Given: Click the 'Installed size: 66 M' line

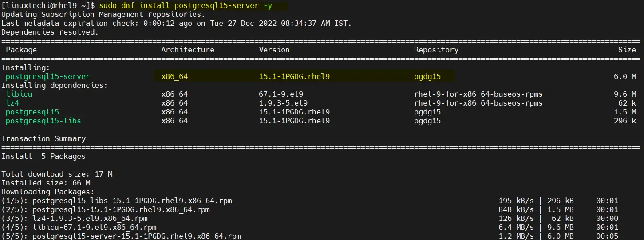Looking at the screenshot, I should tap(46, 183).
